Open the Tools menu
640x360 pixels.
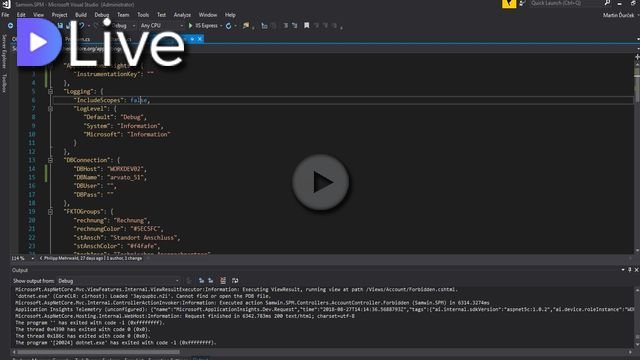(143, 15)
